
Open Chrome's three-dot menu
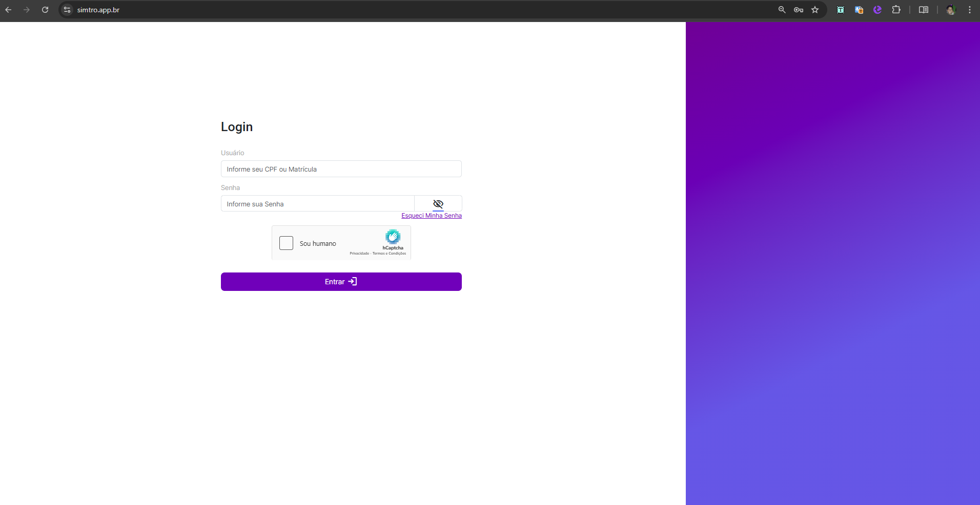pos(970,10)
